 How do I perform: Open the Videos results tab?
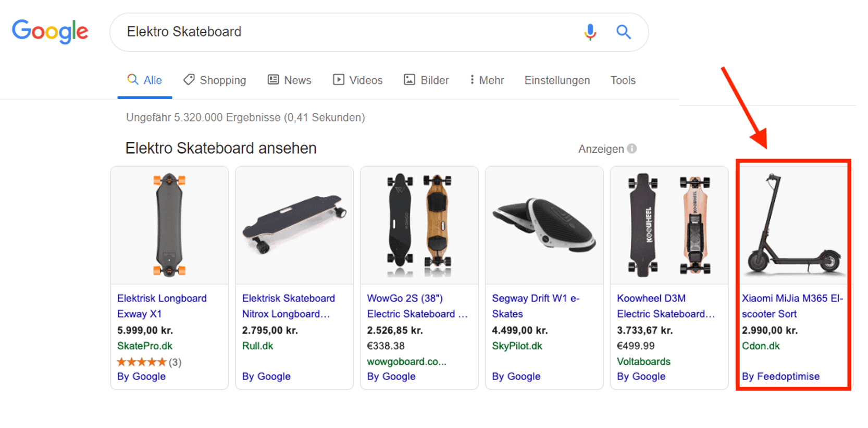(x=358, y=80)
